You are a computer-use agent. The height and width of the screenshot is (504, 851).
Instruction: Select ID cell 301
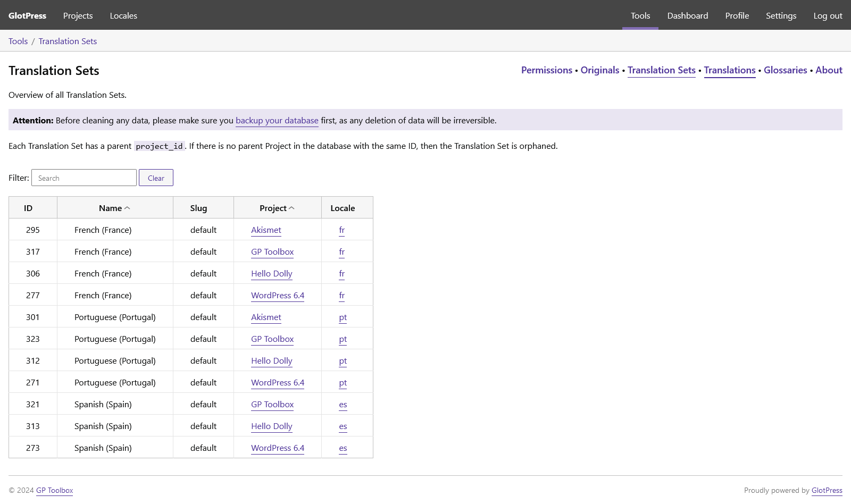(x=33, y=317)
